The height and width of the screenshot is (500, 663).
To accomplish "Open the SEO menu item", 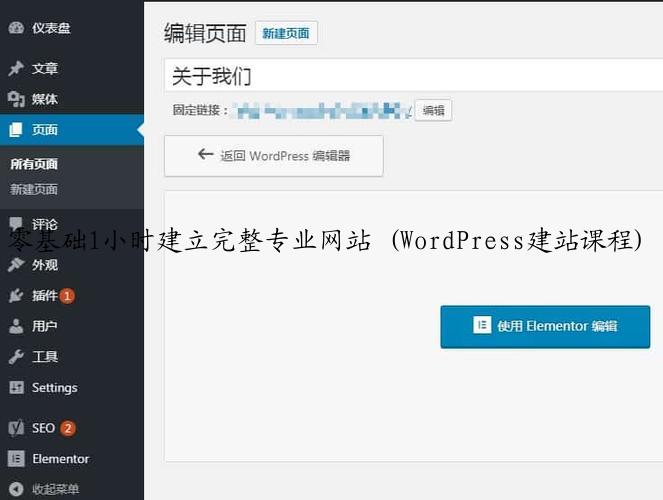I will pos(72,428).
